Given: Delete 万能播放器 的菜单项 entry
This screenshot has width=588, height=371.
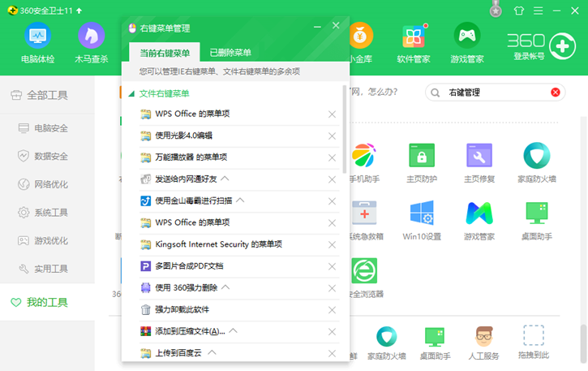Looking at the screenshot, I should pyautogui.click(x=332, y=157).
